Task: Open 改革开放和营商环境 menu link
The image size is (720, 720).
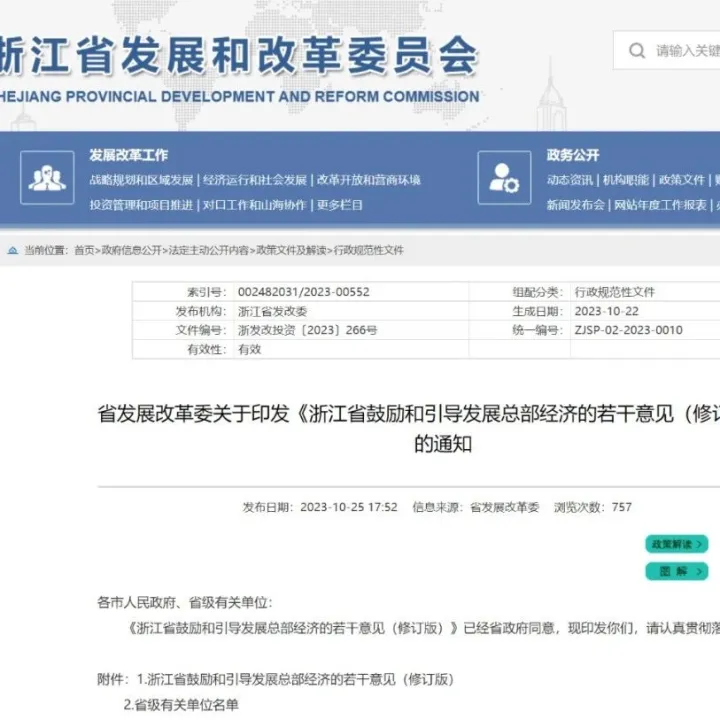Action: tap(369, 180)
